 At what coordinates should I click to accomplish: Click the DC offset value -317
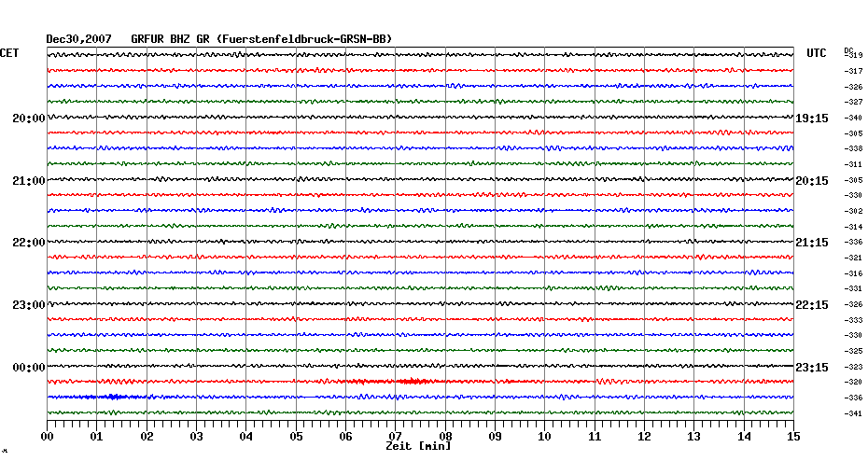854,72
